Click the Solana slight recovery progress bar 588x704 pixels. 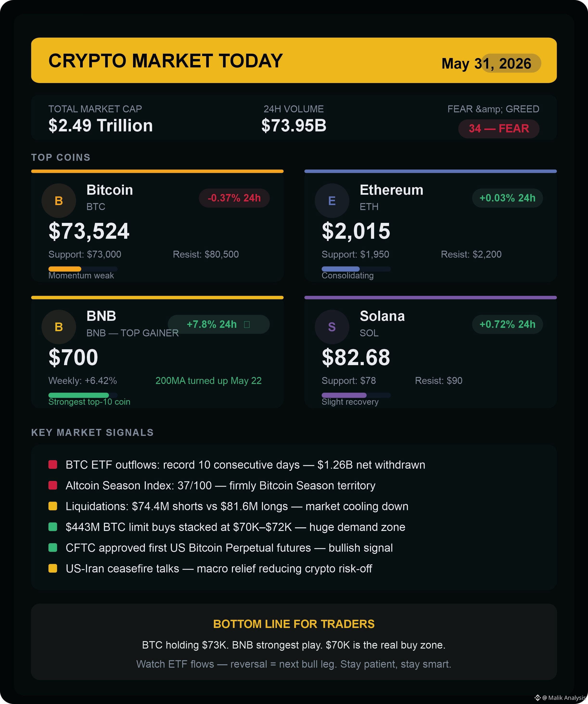(x=356, y=395)
